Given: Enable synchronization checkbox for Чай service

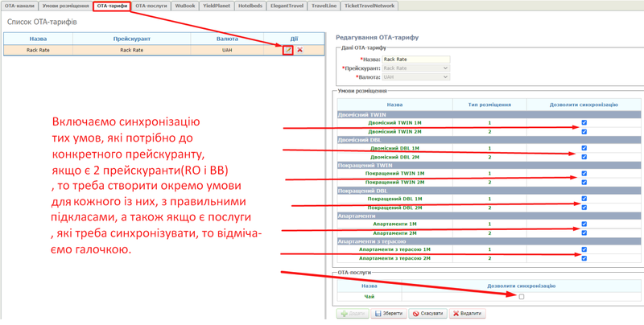Looking at the screenshot, I should click(x=521, y=297).
